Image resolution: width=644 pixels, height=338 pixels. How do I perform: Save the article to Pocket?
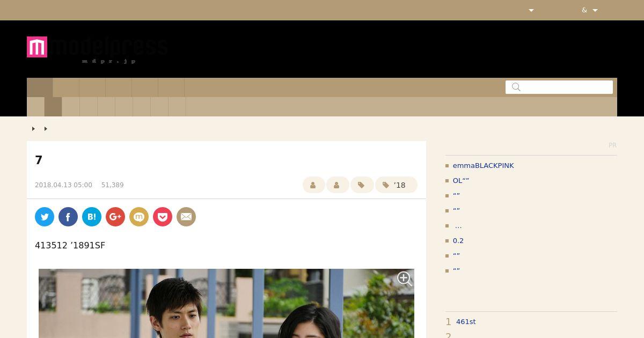click(x=163, y=217)
